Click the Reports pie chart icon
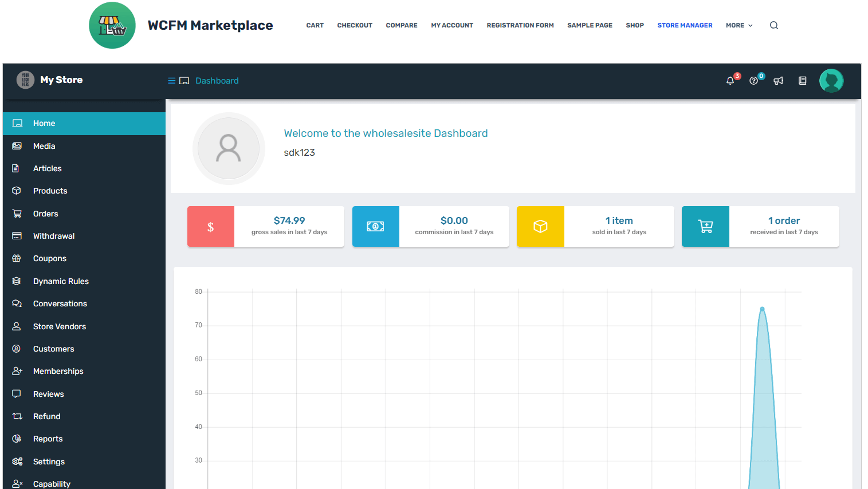The width and height of the screenshot is (868, 489). pos(17,439)
